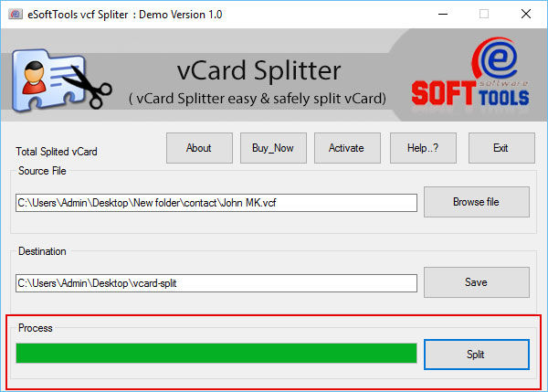Viewport: 548px width, 392px height.
Task: Click the green Process progress bar
Action: 216,354
